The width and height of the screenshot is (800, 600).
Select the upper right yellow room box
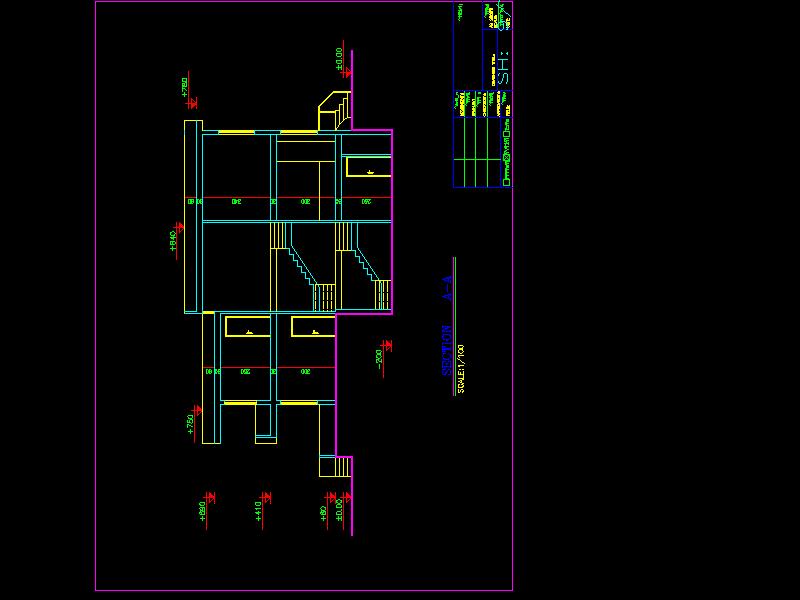368,167
